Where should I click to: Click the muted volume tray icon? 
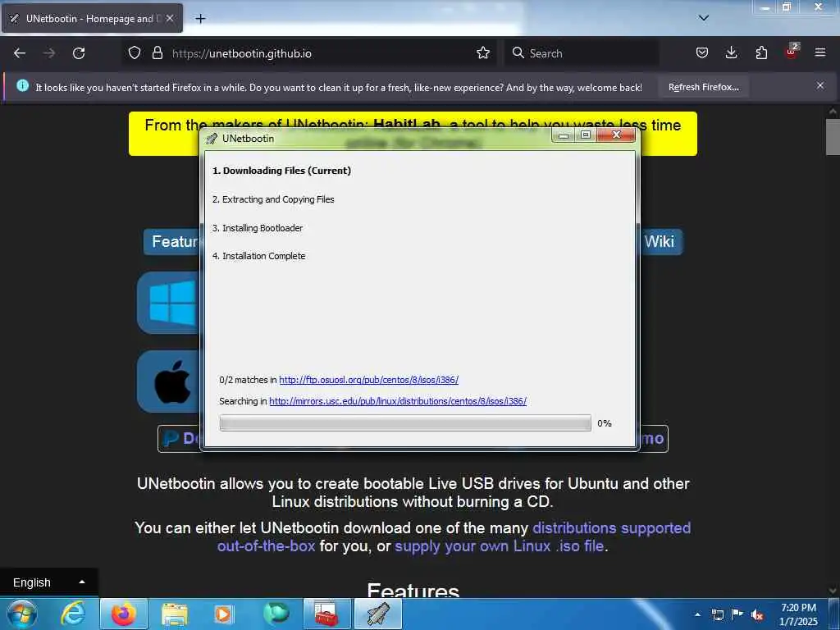[x=757, y=614]
